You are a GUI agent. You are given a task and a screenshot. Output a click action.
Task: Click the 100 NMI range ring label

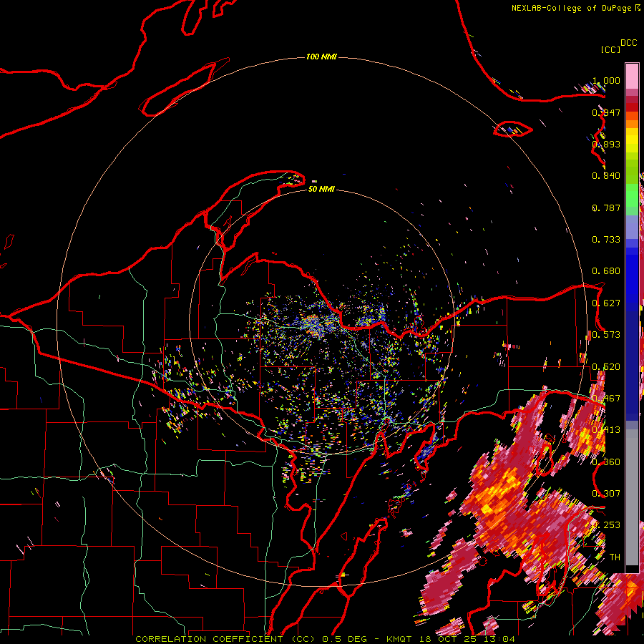321,57
